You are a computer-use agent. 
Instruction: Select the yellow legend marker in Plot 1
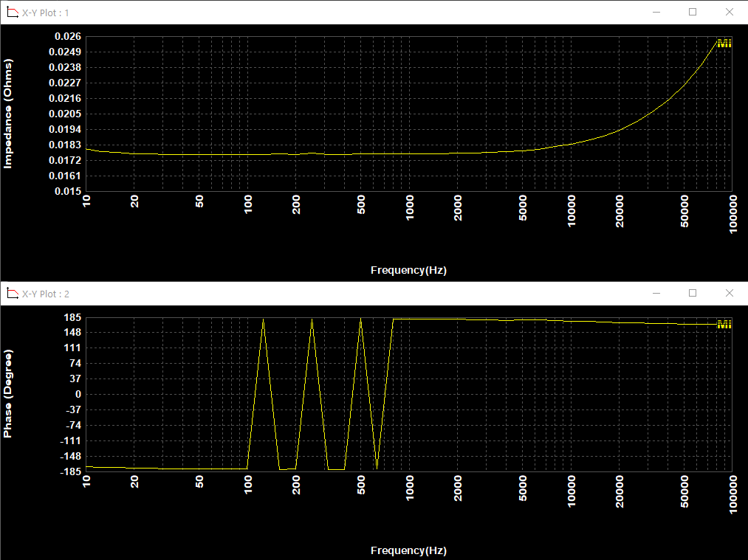[724, 44]
